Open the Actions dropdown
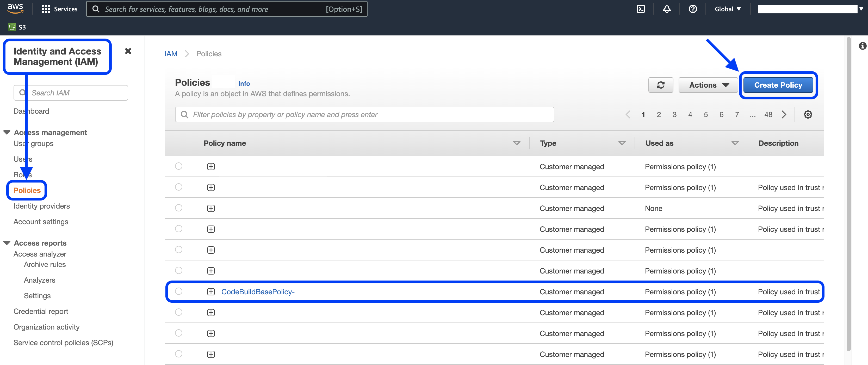This screenshot has width=868, height=365. pyautogui.click(x=708, y=85)
